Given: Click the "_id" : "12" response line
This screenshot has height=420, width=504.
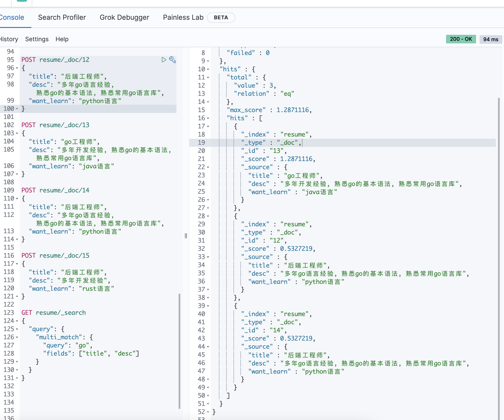Looking at the screenshot, I should [x=264, y=241].
